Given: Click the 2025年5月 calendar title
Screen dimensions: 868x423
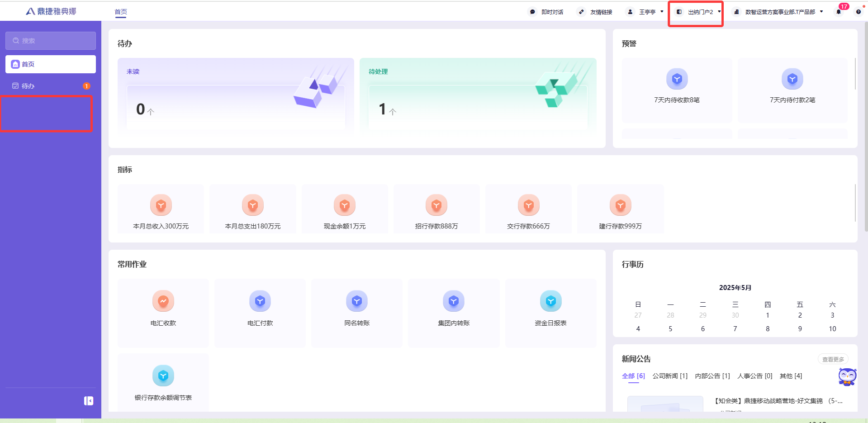Looking at the screenshot, I should click(735, 288).
